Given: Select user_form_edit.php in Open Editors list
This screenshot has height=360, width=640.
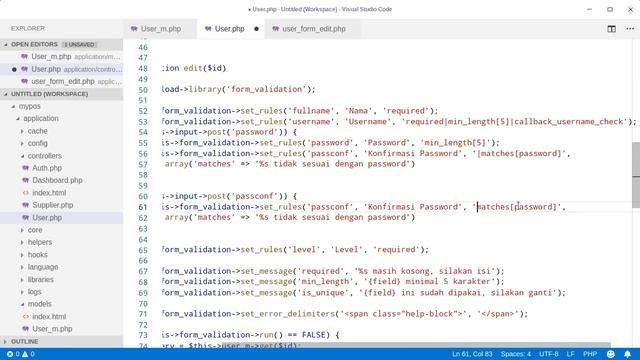Looking at the screenshot, I should (61, 82).
